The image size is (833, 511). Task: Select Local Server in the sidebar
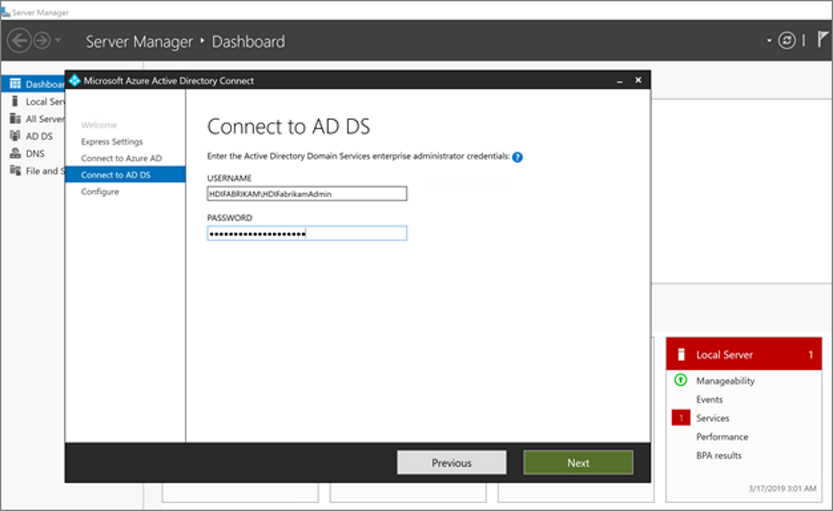pyautogui.click(x=35, y=101)
